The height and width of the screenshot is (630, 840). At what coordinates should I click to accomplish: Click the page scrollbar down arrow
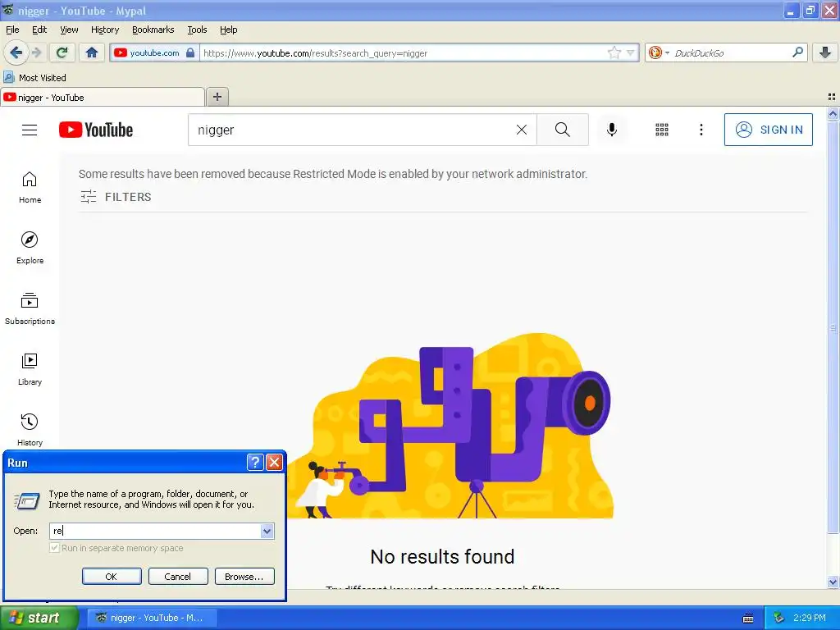coord(833,582)
